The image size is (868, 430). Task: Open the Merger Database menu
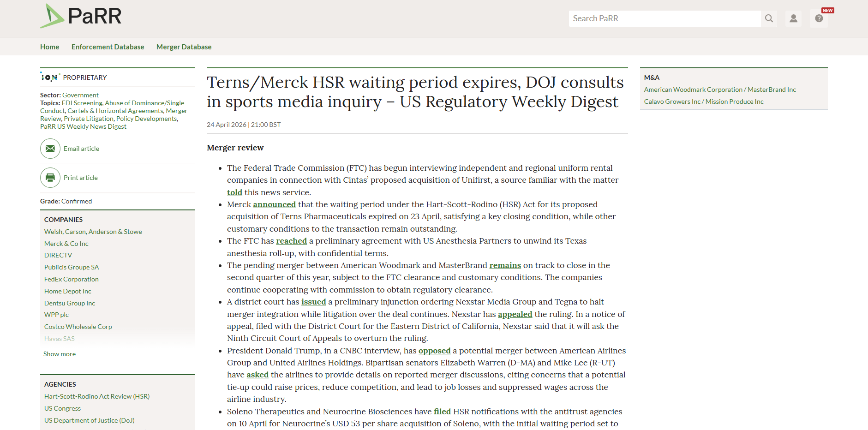click(184, 47)
